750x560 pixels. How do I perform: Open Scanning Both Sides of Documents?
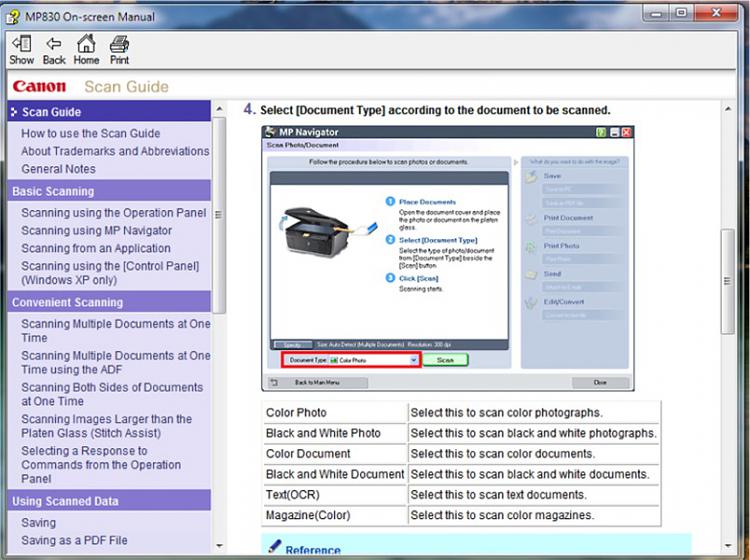coord(112,394)
